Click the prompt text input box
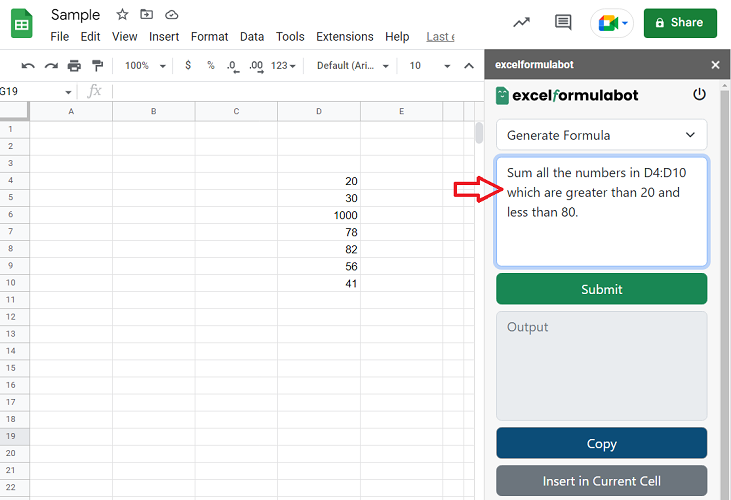This screenshot has width=731, height=500. point(601,212)
